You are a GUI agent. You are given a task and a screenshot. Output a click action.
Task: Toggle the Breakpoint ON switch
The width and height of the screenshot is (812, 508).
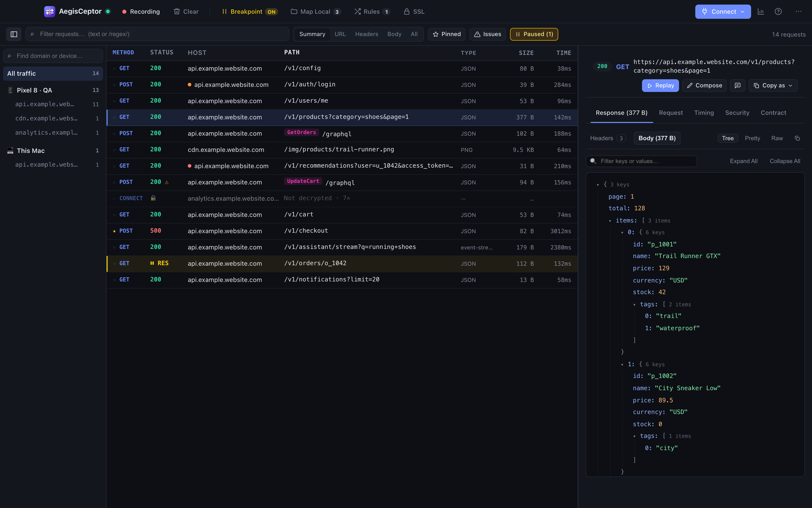[250, 11]
